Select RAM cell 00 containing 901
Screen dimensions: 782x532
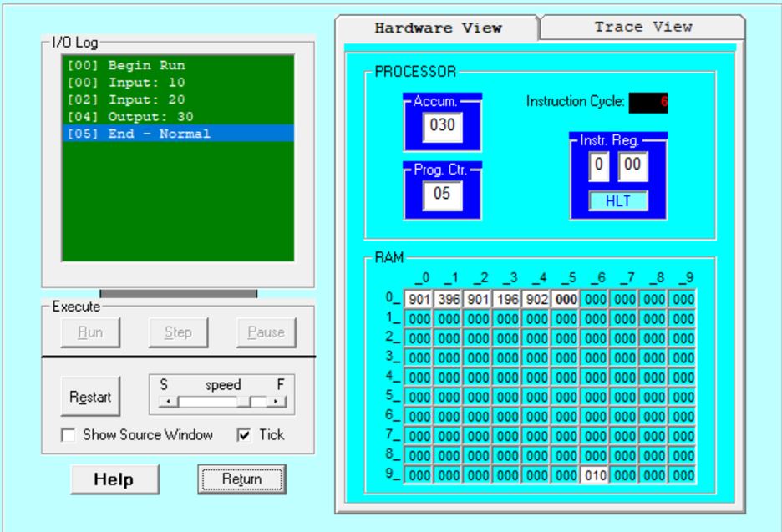point(419,299)
